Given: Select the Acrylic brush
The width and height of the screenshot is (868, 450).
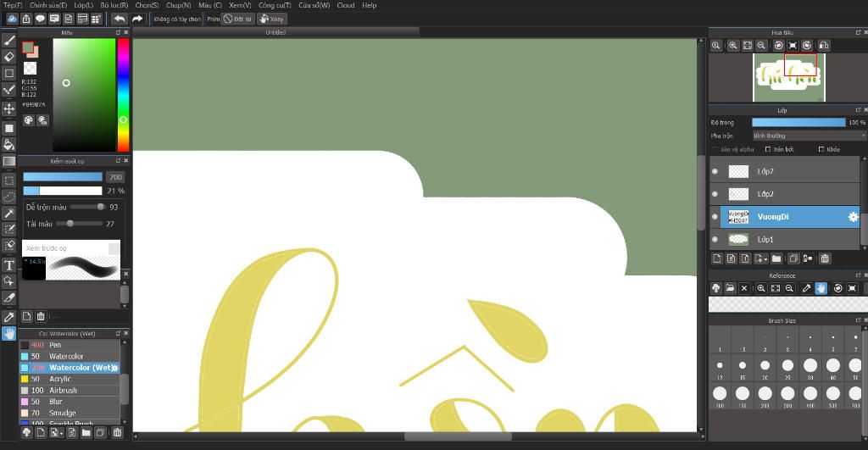Looking at the screenshot, I should 70,379.
